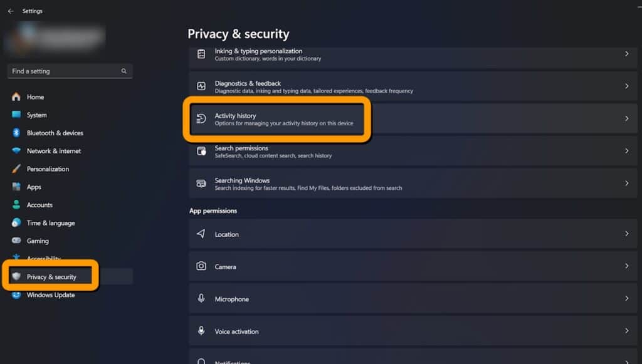Click the Personalization paintbrush icon
This screenshot has height=364, width=642.
point(16,169)
